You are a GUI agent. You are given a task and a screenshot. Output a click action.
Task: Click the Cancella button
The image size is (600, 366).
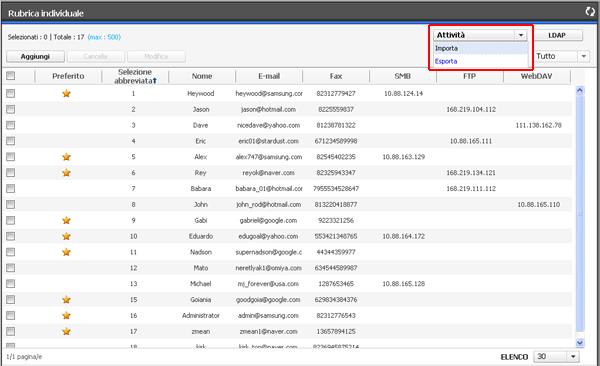click(x=96, y=57)
